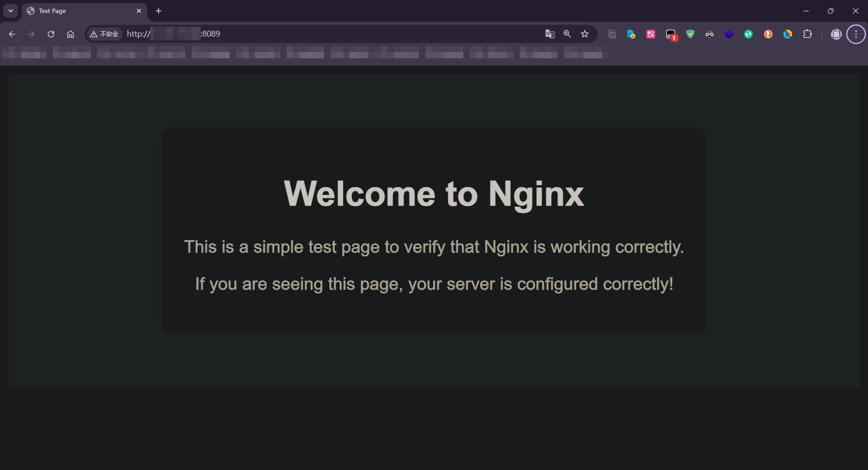The height and width of the screenshot is (470, 868).
Task: Go to the home page
Action: 71,34
